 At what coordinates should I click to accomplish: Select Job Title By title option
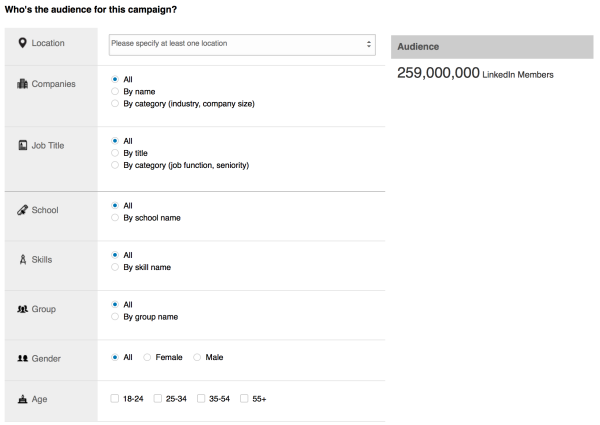[115, 153]
